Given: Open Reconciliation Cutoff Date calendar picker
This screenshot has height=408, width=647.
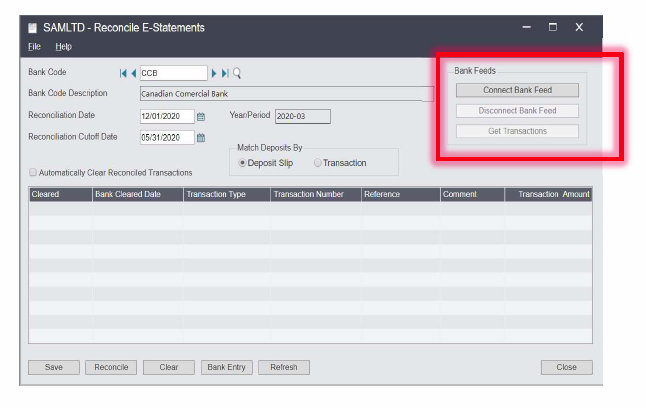Looking at the screenshot, I should click(200, 137).
